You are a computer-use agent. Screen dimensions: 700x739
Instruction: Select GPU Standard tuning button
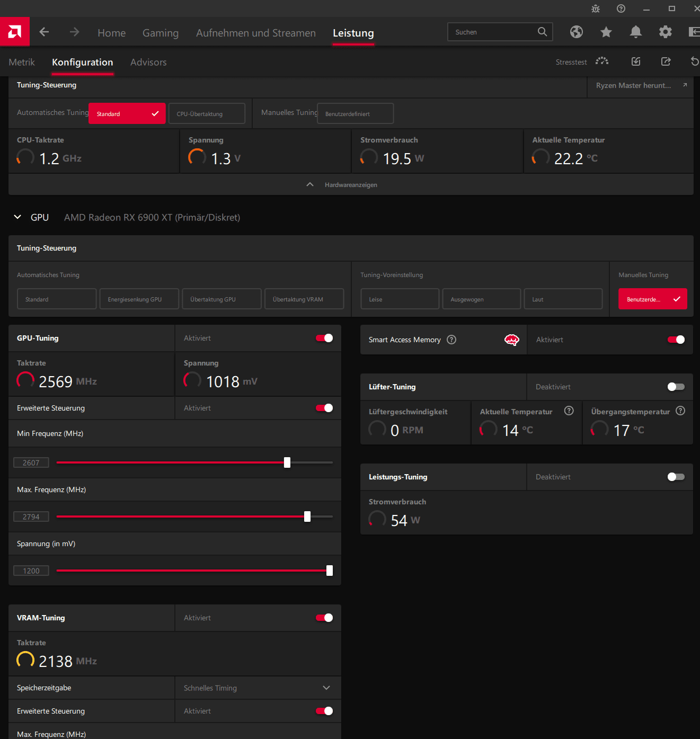tap(57, 299)
